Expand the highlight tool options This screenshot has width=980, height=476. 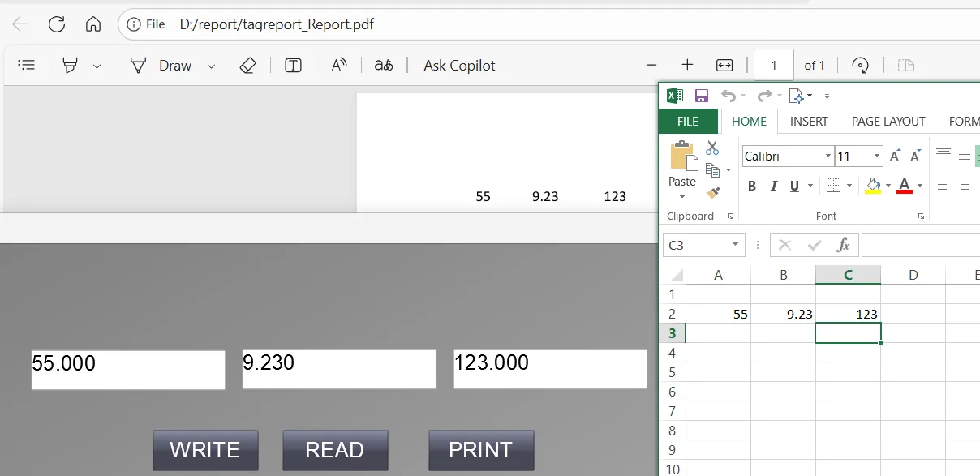[97, 66]
